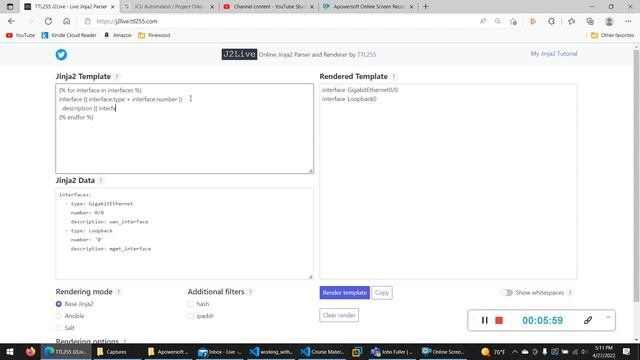The image size is (640, 360).
Task: Open the Zoom magnifier in address bar
Action: (498, 21)
